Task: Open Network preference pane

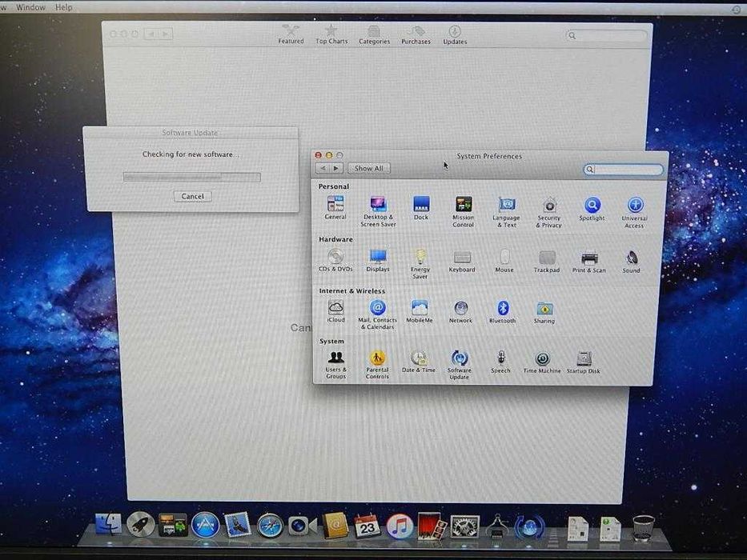Action: coord(460,312)
